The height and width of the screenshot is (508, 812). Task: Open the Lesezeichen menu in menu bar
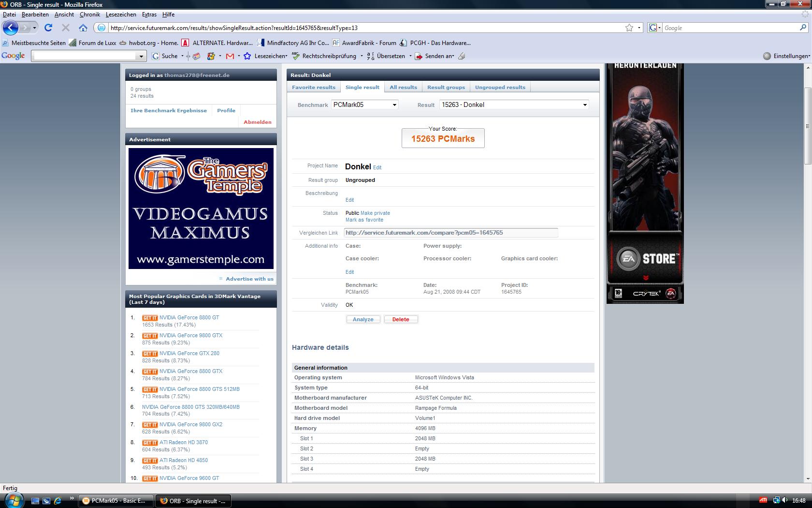click(x=121, y=15)
